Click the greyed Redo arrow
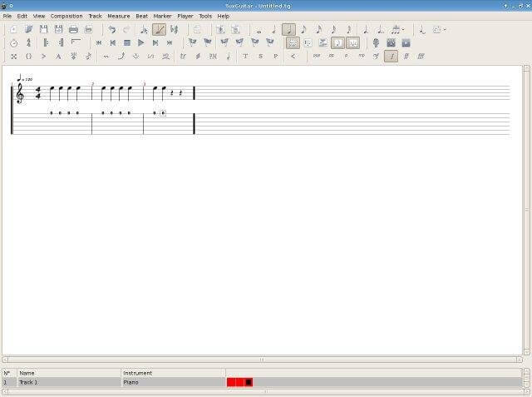This screenshot has width=532, height=397. point(126,29)
